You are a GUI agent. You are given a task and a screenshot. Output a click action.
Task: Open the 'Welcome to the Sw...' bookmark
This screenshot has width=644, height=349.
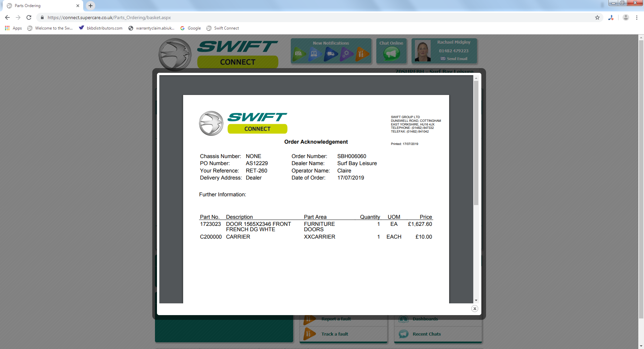pos(50,28)
